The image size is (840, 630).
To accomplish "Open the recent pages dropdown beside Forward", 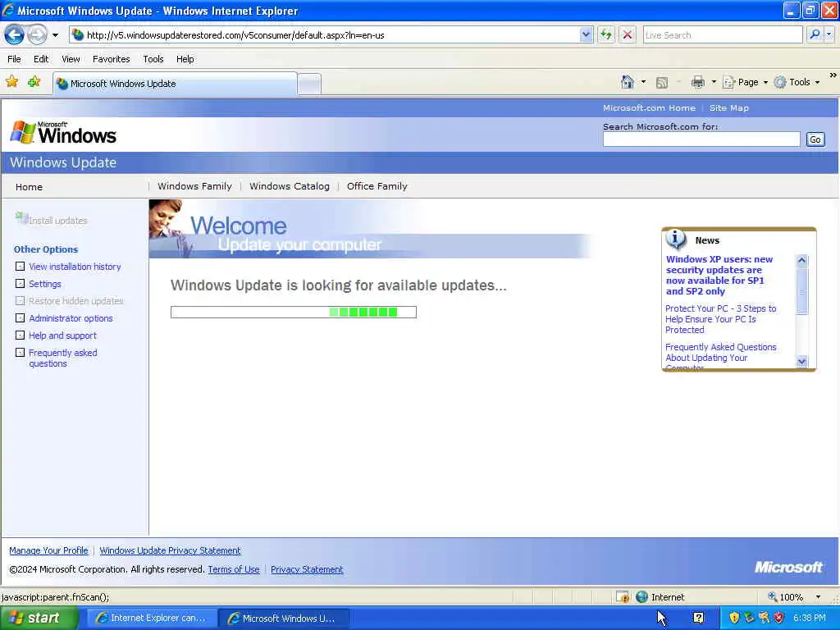I will pos(55,35).
